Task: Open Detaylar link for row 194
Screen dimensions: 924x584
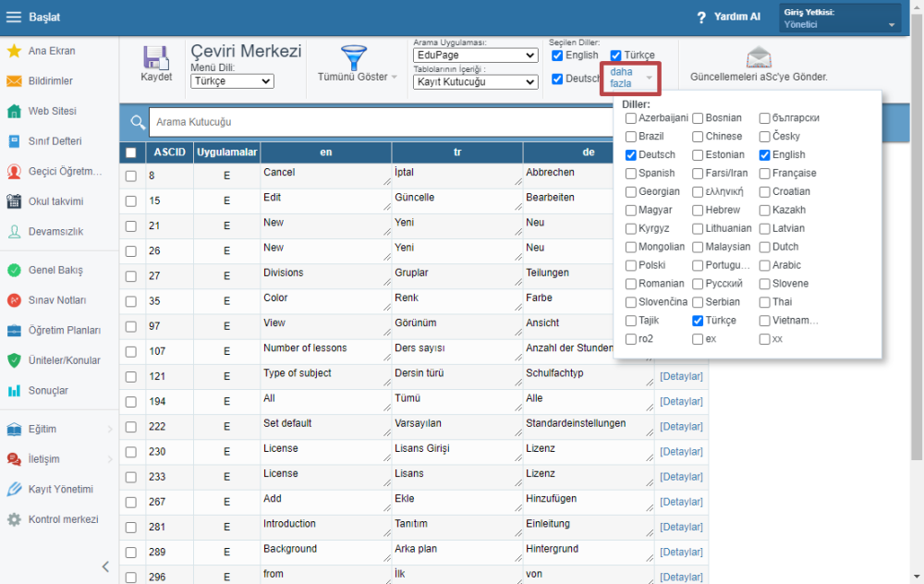Action: pyautogui.click(x=681, y=401)
